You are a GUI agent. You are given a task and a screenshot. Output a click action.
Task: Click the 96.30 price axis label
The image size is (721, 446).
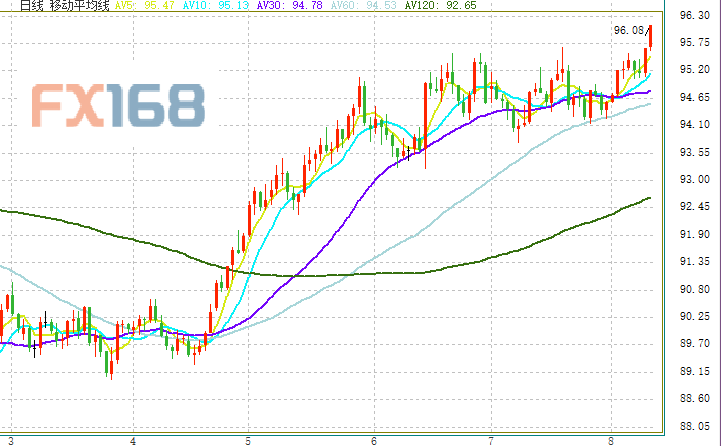693,16
